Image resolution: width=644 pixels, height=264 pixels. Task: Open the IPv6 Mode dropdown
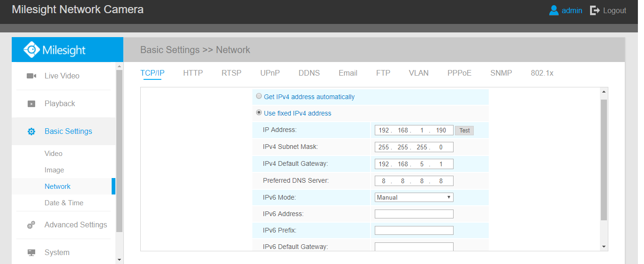click(414, 197)
